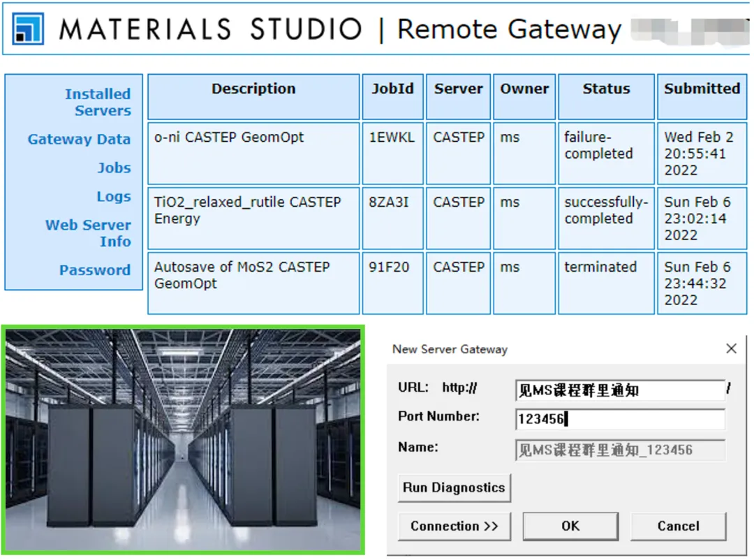The image size is (754, 560).
Task: Click the CASTEP server cell for job 8ZA3I
Action: tap(458, 219)
